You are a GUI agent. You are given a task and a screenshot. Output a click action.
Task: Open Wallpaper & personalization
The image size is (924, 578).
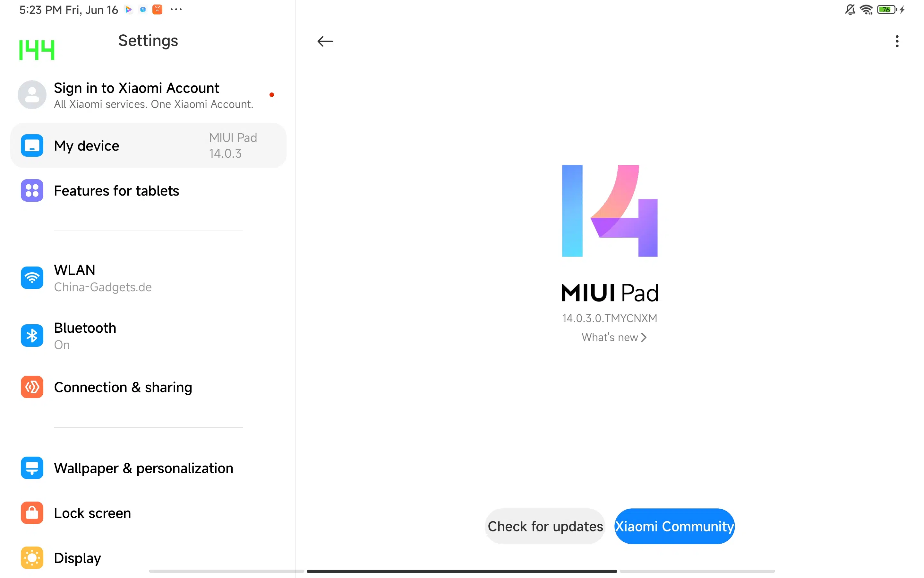coord(148,468)
